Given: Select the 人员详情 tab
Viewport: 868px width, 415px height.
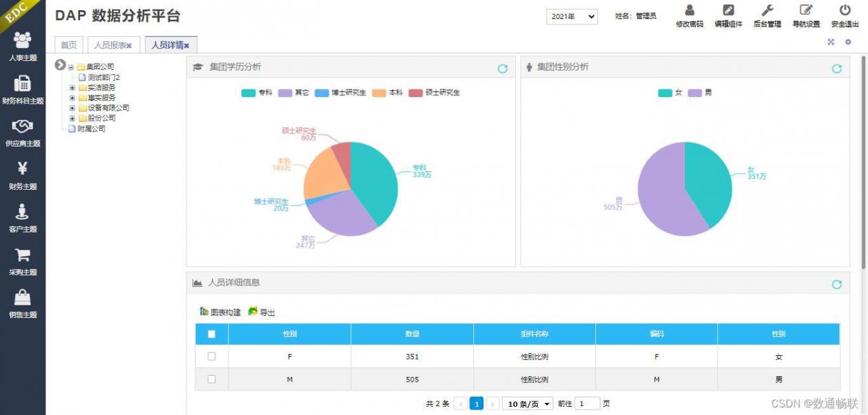Looking at the screenshot, I should pyautogui.click(x=171, y=45).
